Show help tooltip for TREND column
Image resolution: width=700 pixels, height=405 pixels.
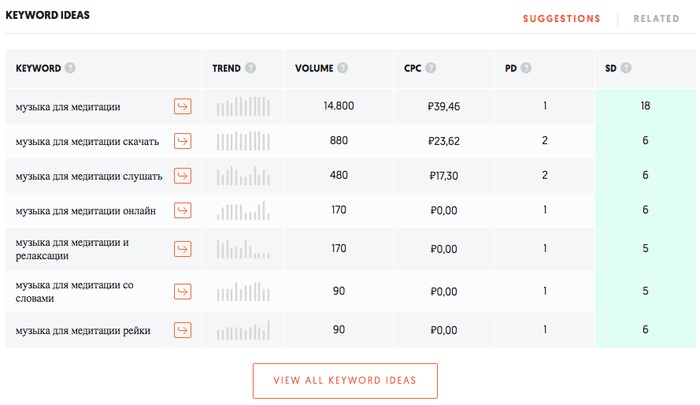point(250,68)
